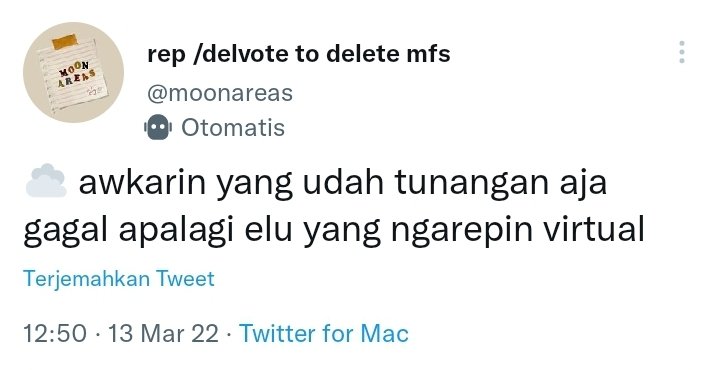Open display name 'rep /delvote to delete mfs'
Screen dimensions: 719x370
click(299, 55)
